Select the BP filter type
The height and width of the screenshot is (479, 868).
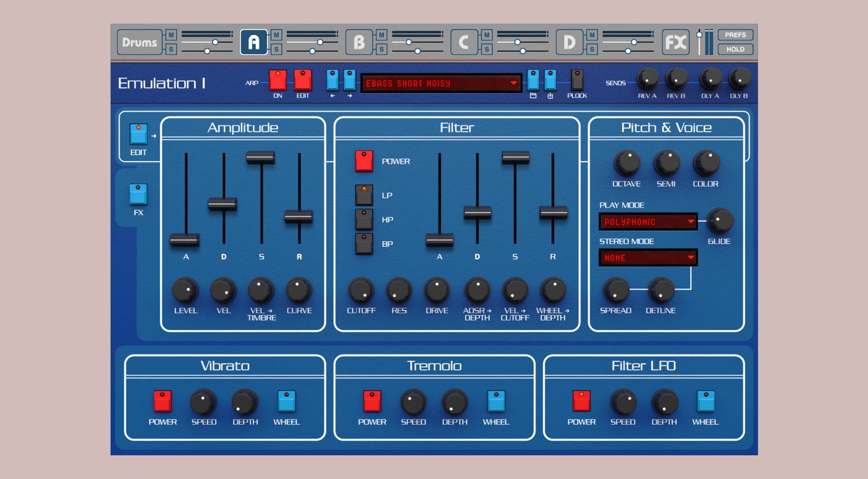[x=364, y=243]
